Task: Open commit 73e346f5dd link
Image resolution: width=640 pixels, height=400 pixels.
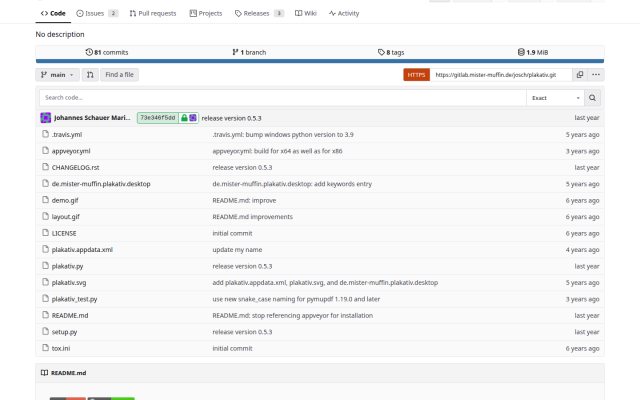Action: click(158, 118)
